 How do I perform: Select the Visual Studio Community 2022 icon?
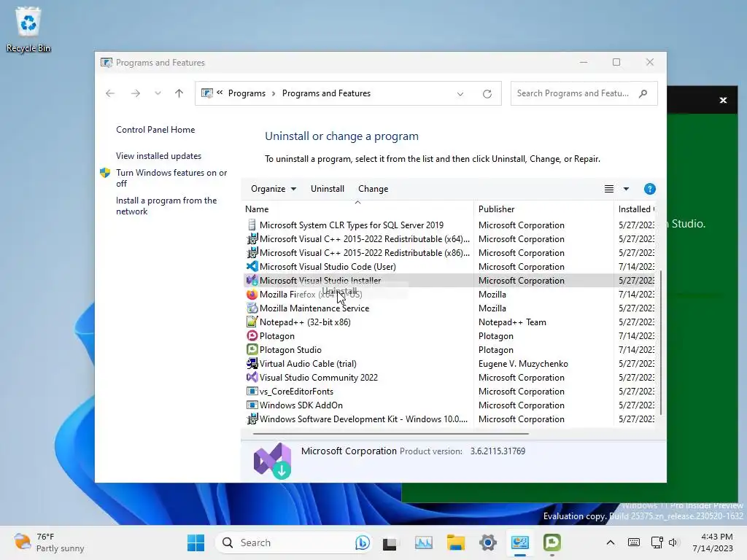[x=252, y=377]
